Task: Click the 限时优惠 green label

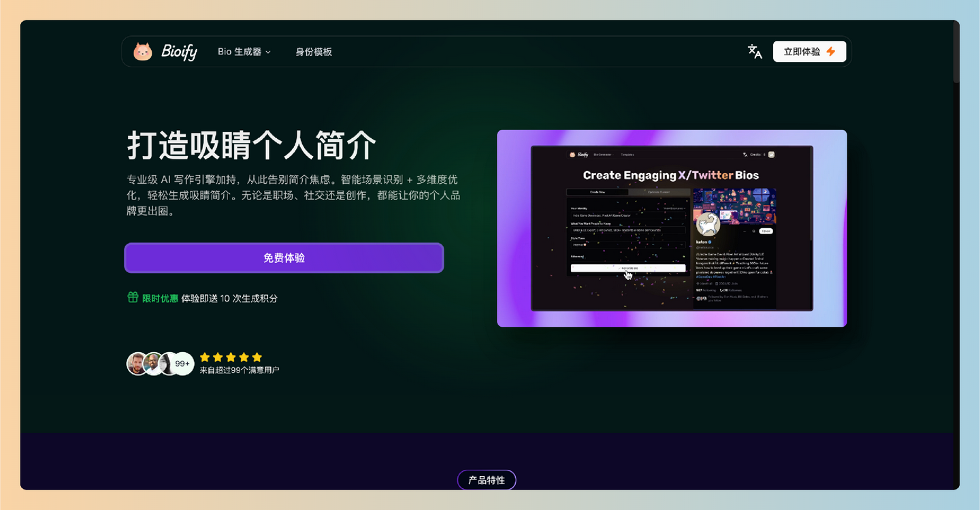Action: [160, 298]
